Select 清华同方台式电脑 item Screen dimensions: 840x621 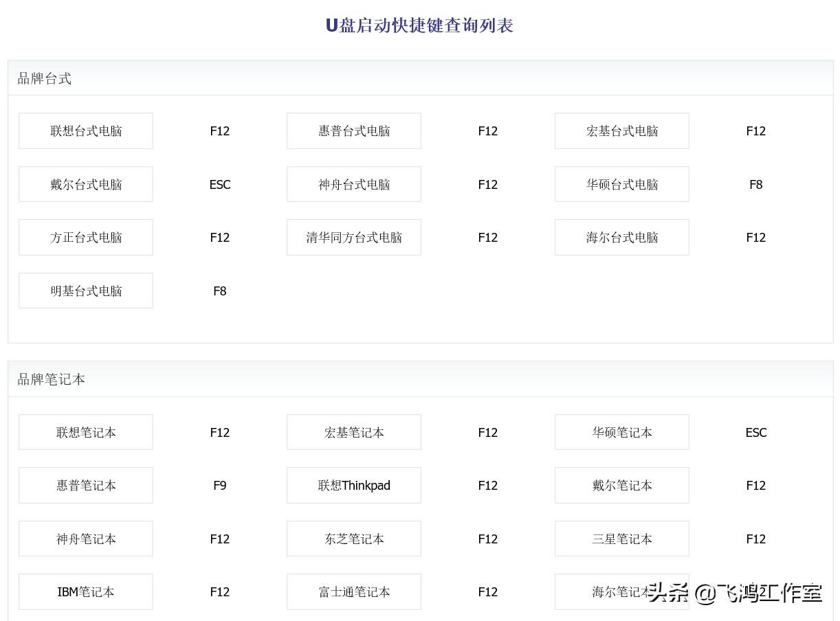(353, 237)
